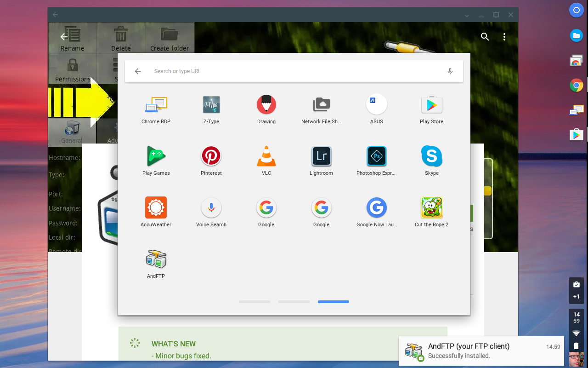This screenshot has height=368, width=588.
Task: Click the launcher search back arrow
Action: 138,71
